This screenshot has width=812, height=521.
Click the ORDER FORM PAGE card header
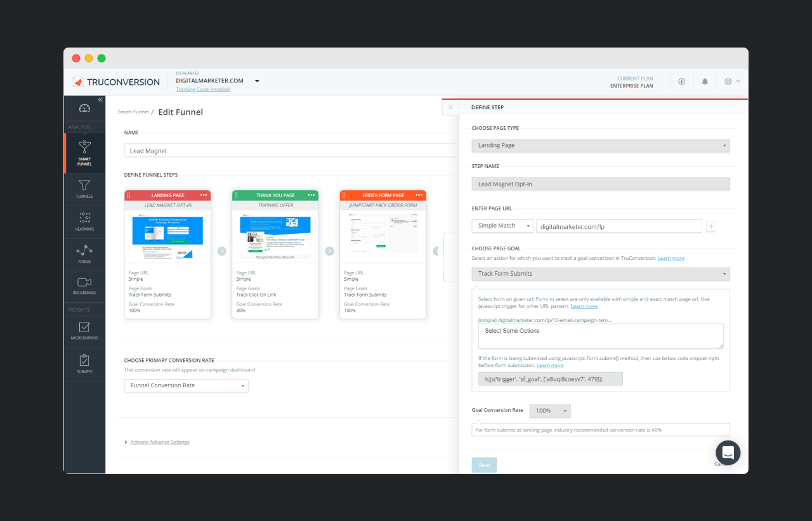(x=383, y=195)
